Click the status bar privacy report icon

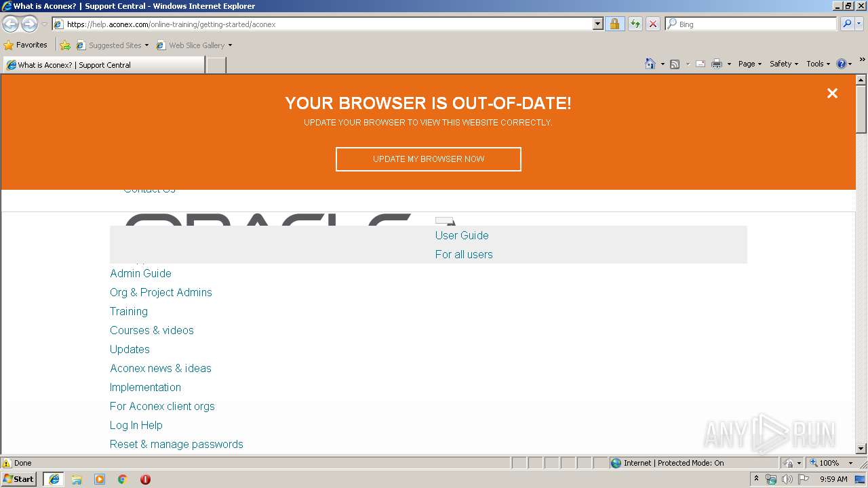click(789, 463)
